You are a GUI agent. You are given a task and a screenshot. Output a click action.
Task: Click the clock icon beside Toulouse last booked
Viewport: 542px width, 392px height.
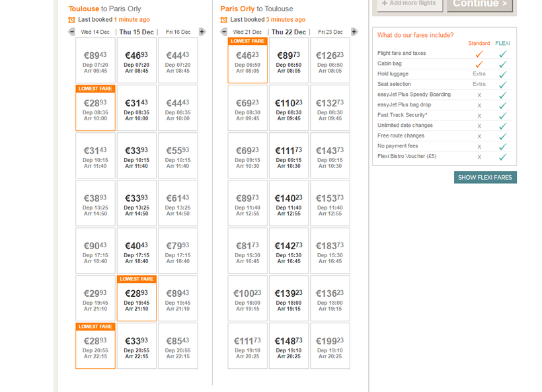point(72,20)
